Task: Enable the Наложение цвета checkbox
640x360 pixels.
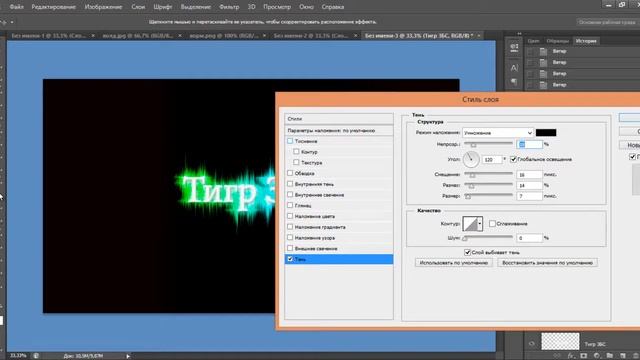Action: click(290, 216)
